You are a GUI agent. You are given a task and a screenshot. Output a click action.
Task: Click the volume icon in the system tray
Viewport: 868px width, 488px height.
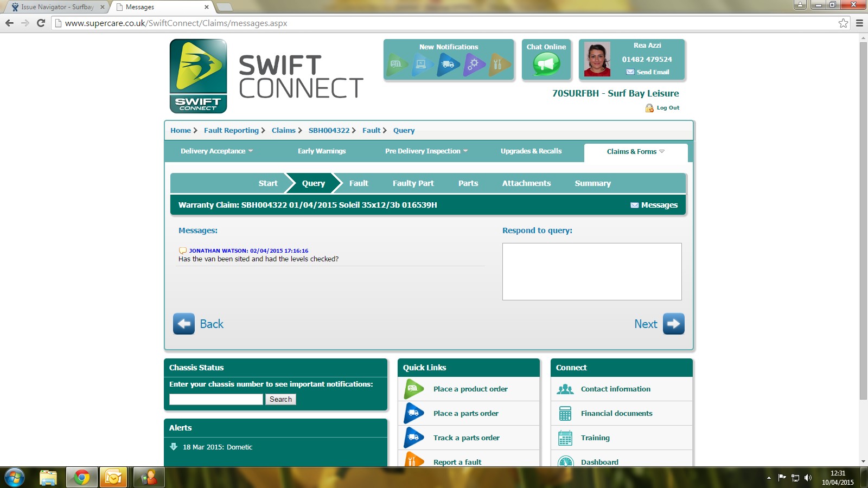[808, 478]
